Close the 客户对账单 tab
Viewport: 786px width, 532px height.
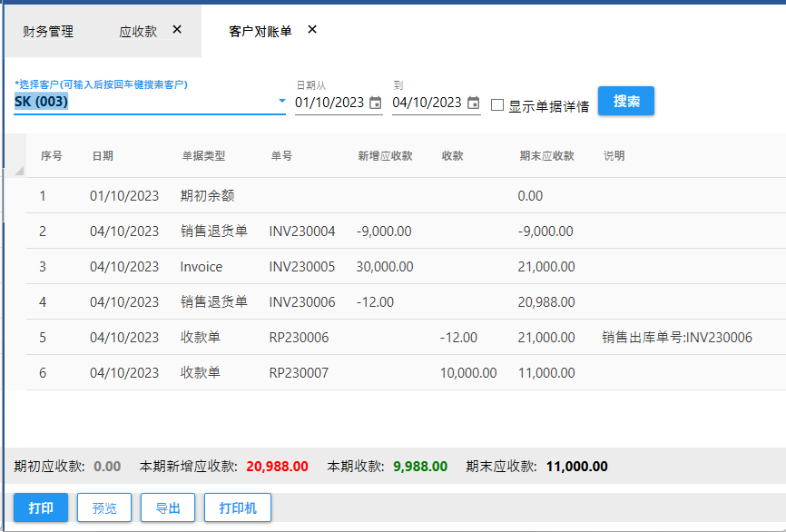pos(312,30)
